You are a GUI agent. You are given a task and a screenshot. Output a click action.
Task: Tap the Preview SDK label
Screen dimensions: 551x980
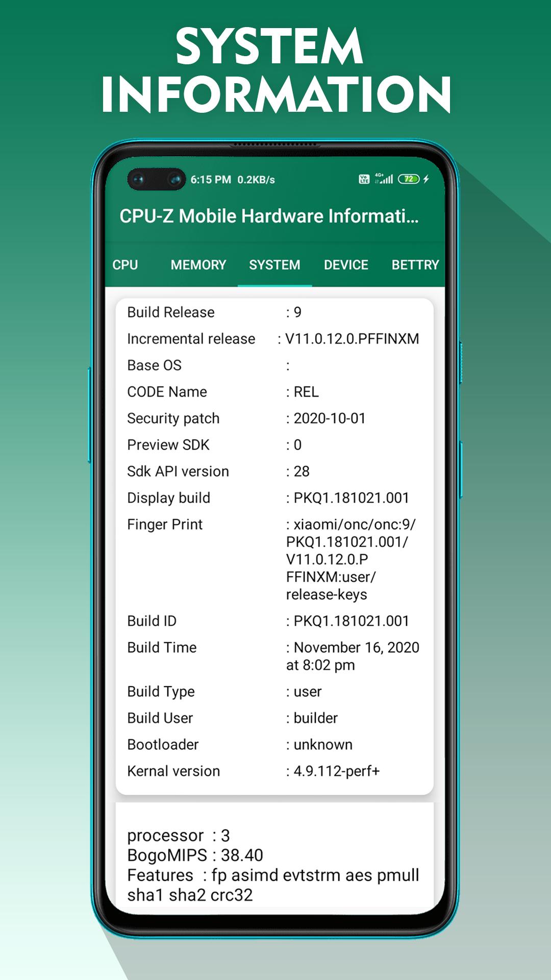(168, 445)
